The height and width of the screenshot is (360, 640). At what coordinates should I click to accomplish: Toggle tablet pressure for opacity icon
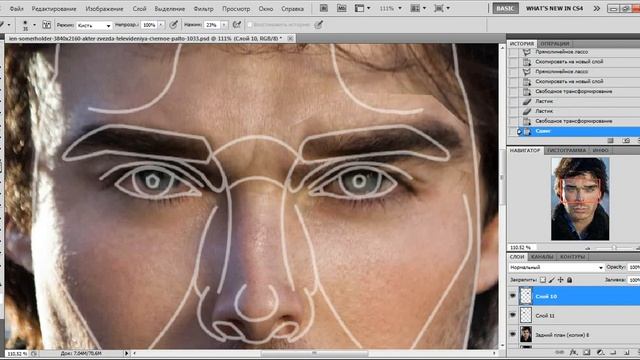tap(173, 25)
